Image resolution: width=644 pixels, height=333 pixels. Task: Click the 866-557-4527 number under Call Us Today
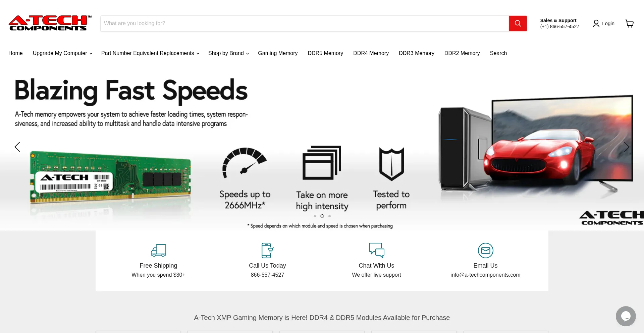click(x=267, y=275)
